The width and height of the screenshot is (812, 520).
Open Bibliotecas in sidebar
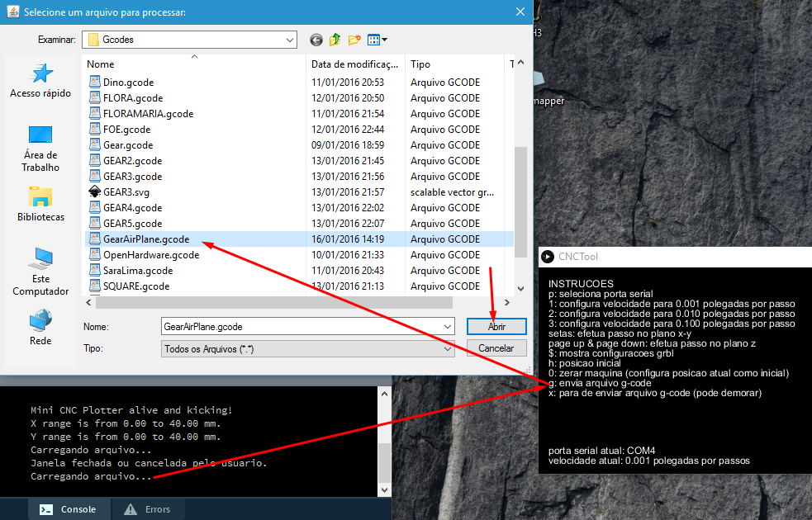tap(40, 205)
